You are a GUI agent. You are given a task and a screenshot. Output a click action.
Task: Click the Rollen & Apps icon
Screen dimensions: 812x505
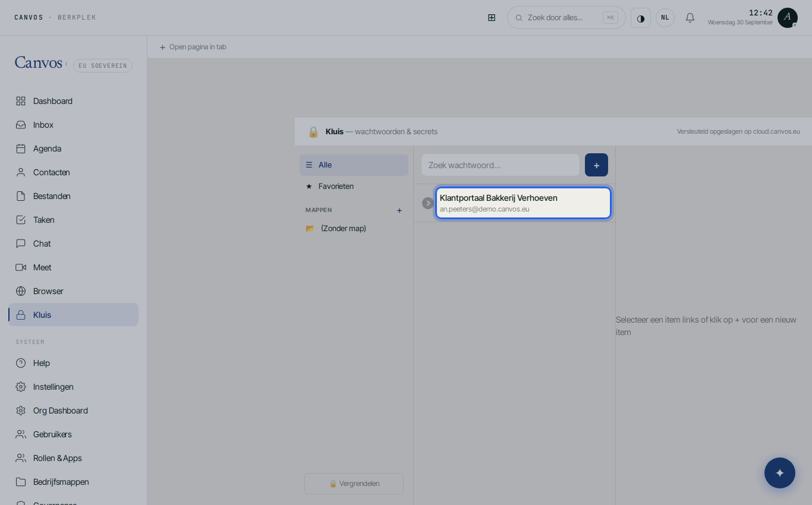(21, 458)
